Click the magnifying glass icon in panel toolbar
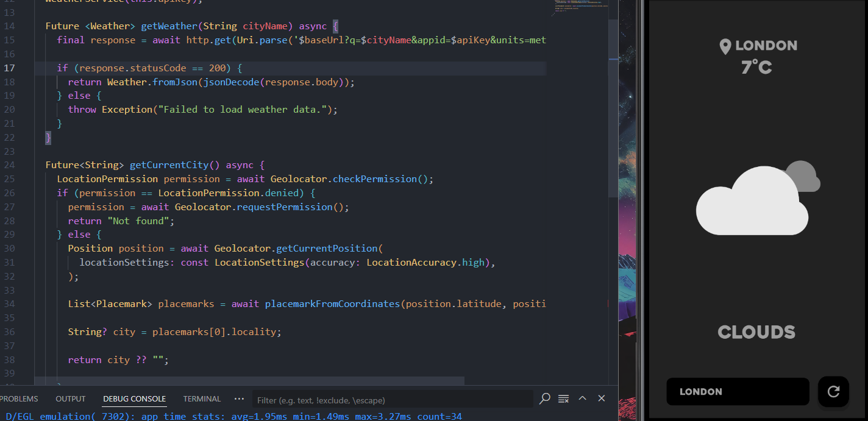The width and height of the screenshot is (868, 421). point(545,398)
